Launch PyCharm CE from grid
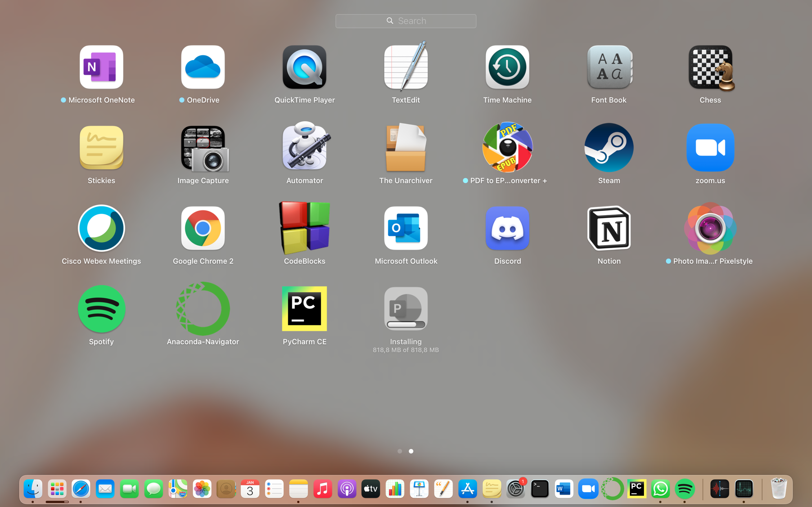The height and width of the screenshot is (507, 812). tap(304, 308)
